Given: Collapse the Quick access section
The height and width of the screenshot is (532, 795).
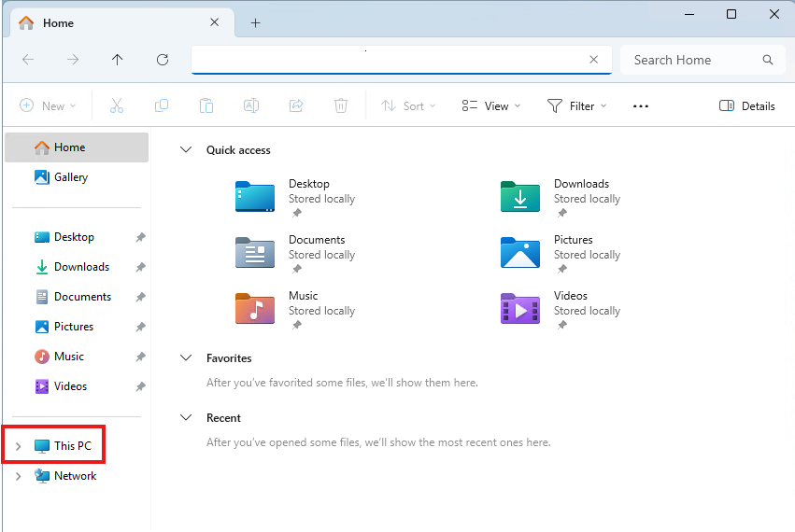Looking at the screenshot, I should [186, 150].
